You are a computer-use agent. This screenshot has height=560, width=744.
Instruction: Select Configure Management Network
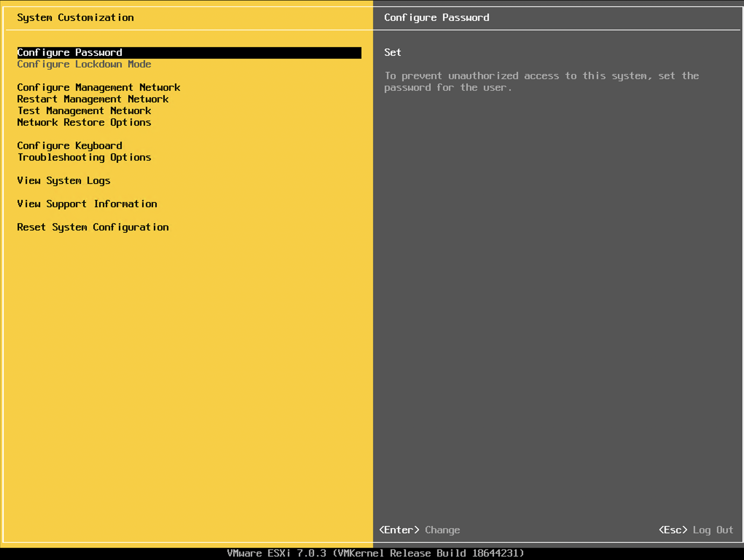[x=99, y=87]
